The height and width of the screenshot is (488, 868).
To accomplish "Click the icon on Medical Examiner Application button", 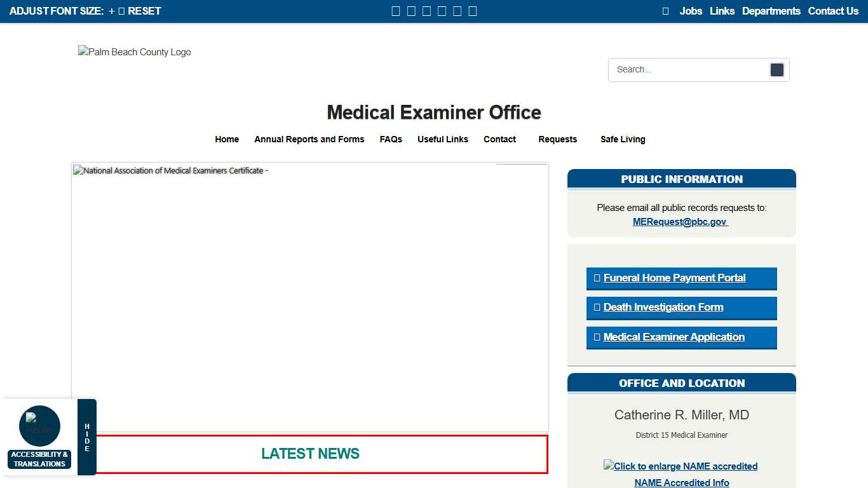I will click(x=596, y=337).
